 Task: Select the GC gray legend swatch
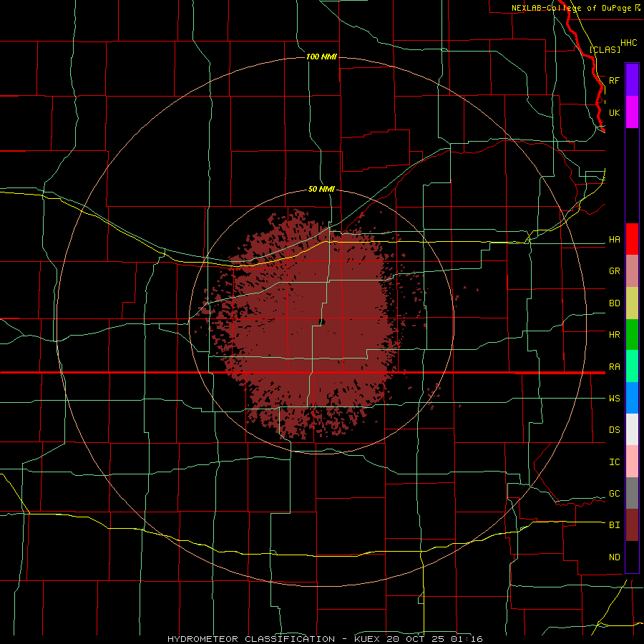[x=632, y=493]
